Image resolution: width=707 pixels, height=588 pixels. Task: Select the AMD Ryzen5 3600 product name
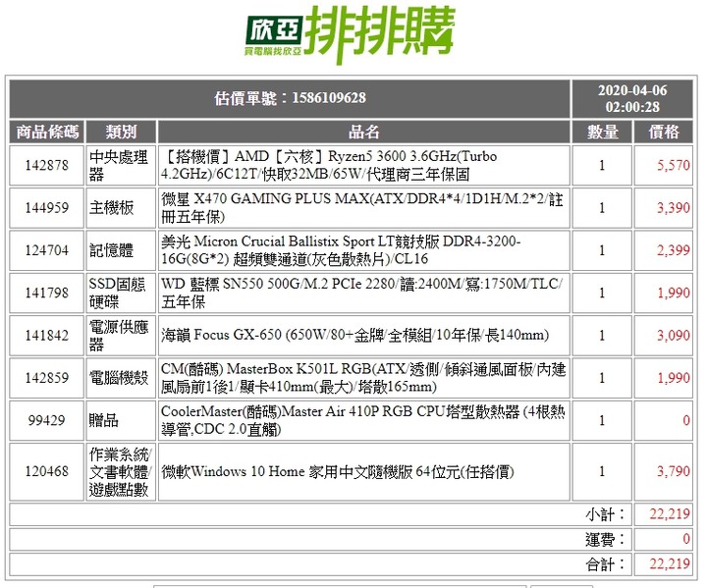364,166
